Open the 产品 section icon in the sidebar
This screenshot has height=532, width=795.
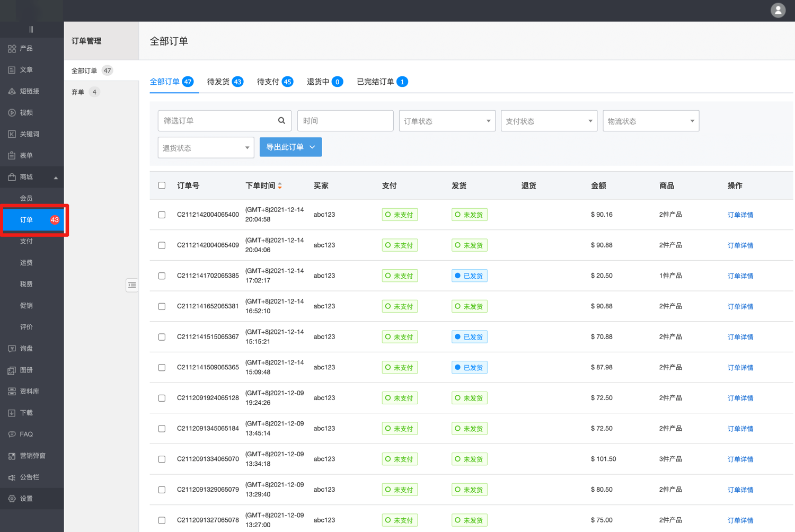pyautogui.click(x=12, y=48)
